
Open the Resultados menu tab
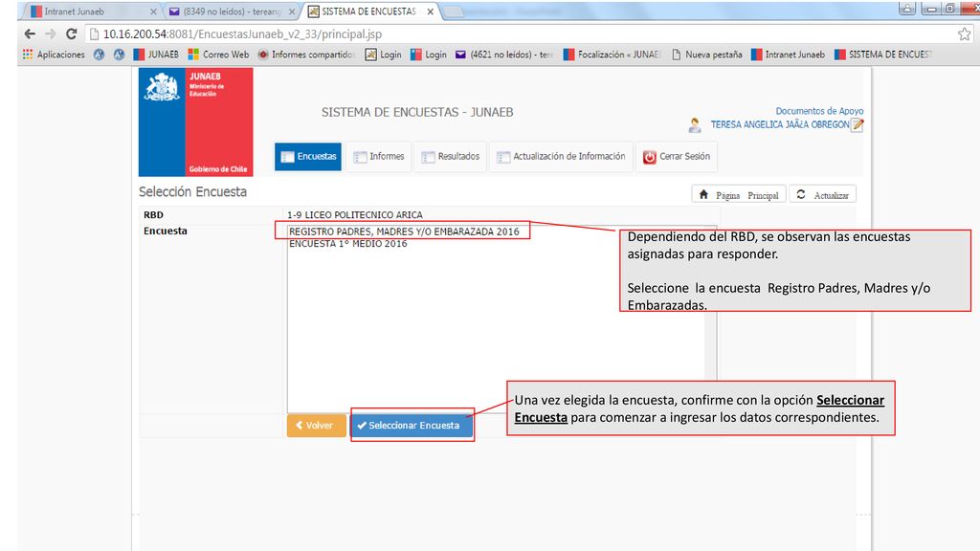click(x=450, y=156)
